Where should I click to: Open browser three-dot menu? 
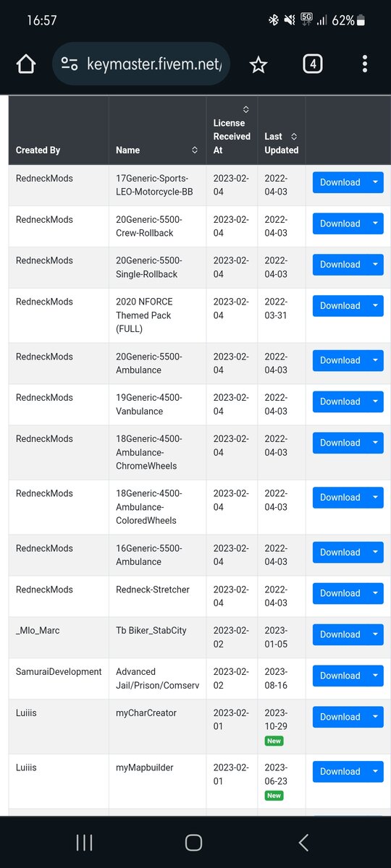pyautogui.click(x=364, y=64)
